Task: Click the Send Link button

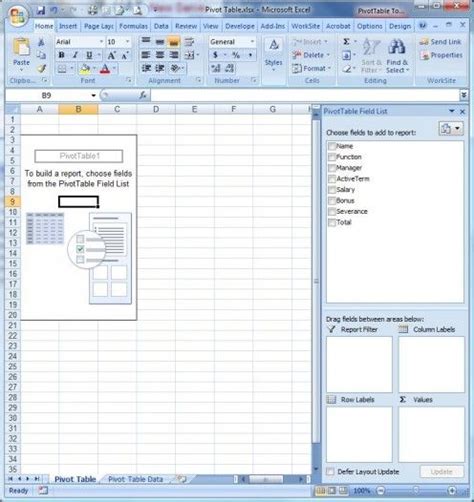Action: [x=441, y=42]
